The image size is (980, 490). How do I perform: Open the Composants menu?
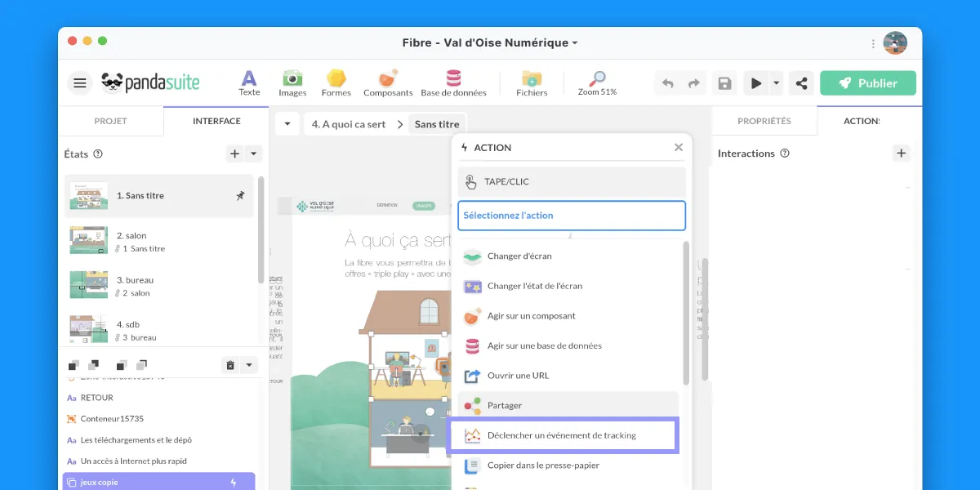[388, 82]
